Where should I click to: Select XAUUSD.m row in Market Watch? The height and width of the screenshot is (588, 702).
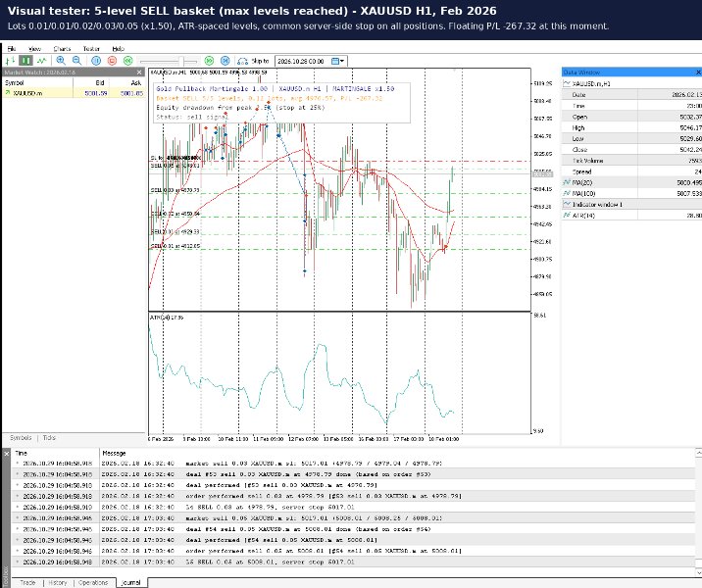pyautogui.click(x=74, y=93)
